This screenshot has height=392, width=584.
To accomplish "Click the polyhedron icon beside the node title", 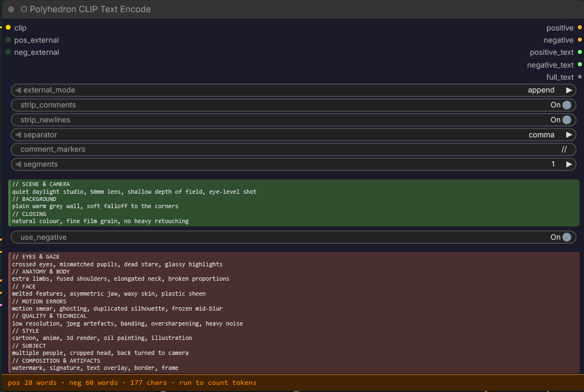I will (24, 9).
